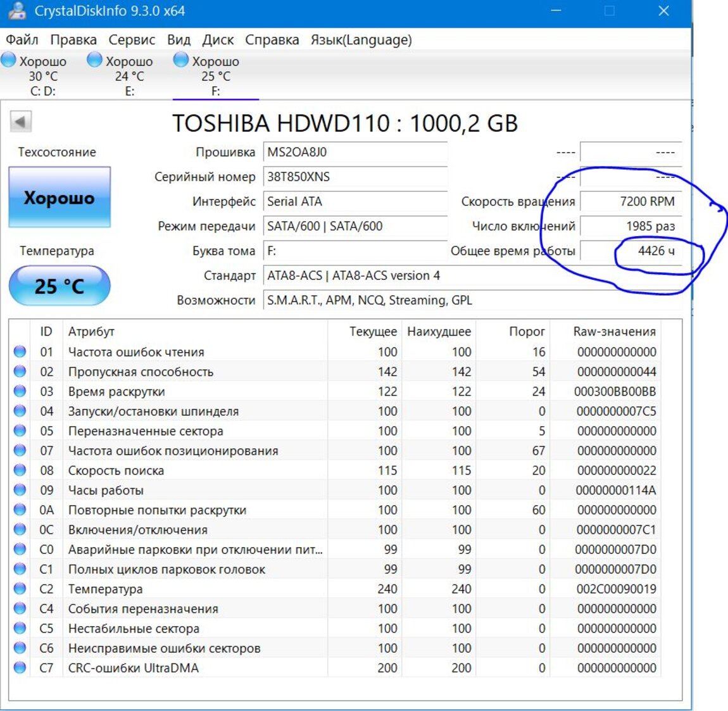Click the 25 °C temperature button
This screenshot has height=711, width=728.
tap(60, 286)
